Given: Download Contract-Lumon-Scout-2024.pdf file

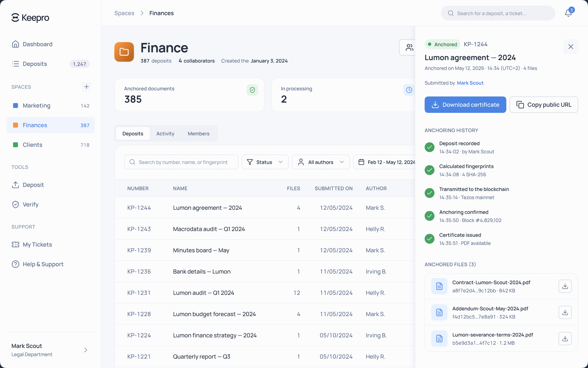Looking at the screenshot, I should click(x=565, y=286).
